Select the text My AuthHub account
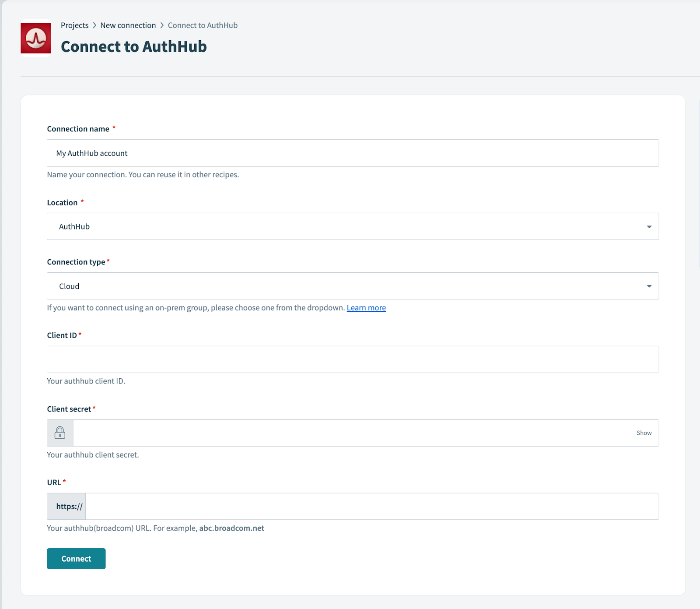The image size is (700, 609). pos(91,153)
